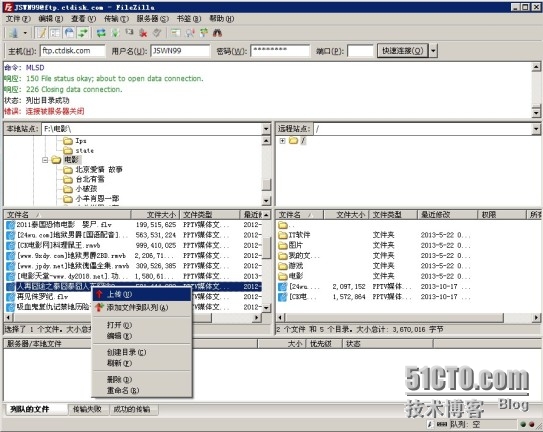Image resolution: width=543 pixels, height=432 pixels.
Task: Open Site Manager dropdown arrow
Action: 25,33
